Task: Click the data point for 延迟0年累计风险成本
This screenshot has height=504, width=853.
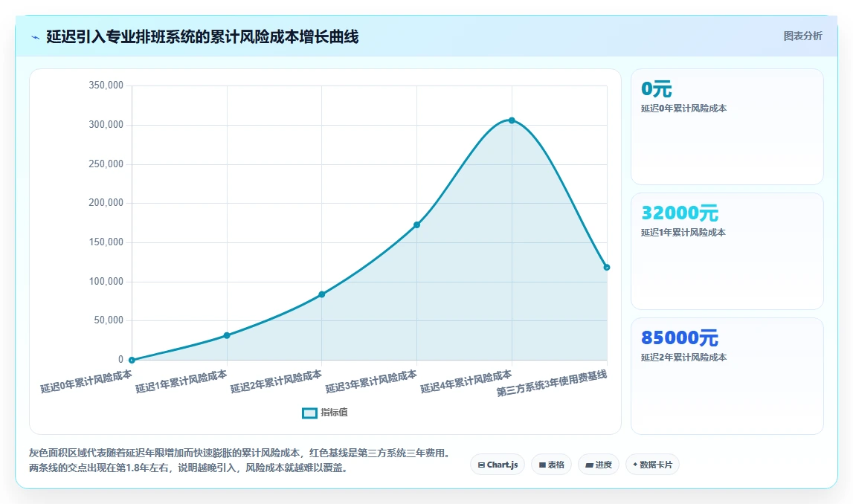Action: coord(132,360)
